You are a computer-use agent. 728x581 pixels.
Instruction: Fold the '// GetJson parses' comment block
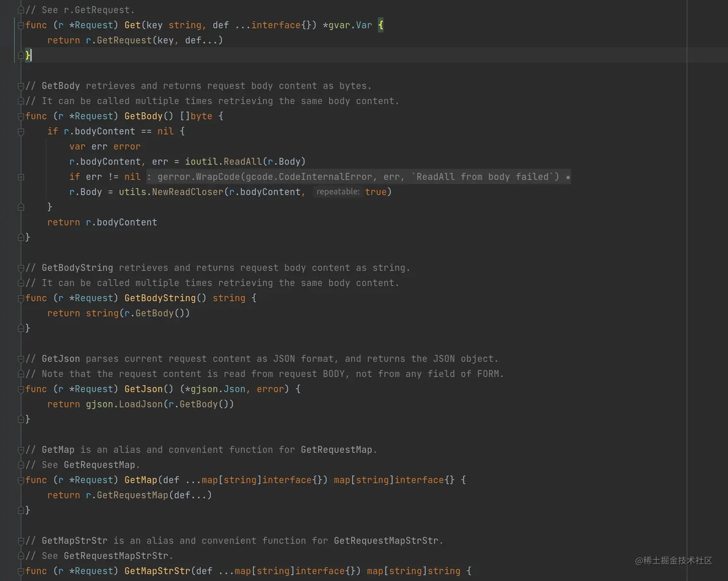pos(21,359)
